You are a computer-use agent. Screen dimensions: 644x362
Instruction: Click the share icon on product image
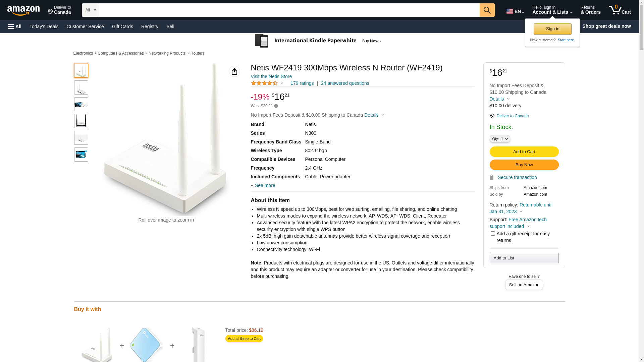pyautogui.click(x=234, y=71)
